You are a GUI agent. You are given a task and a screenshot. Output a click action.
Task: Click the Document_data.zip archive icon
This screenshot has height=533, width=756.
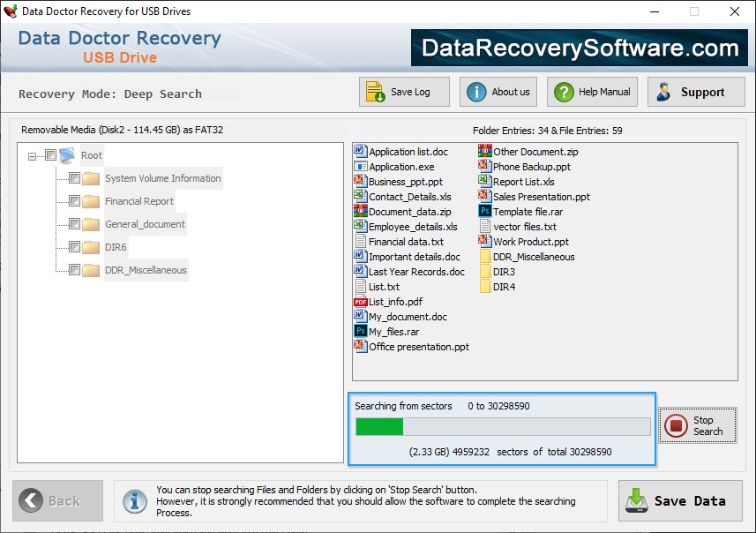coord(358,211)
